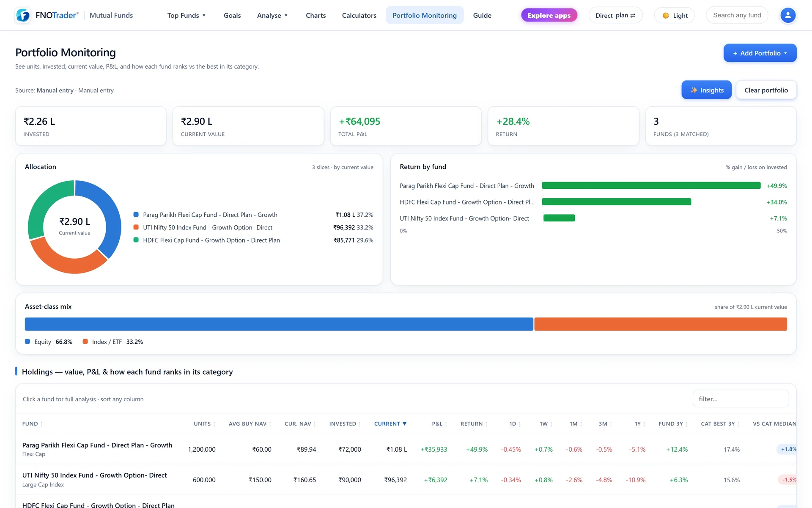
Task: Sort by the CAT BEST 3Y column sort icon
Action: (738, 424)
